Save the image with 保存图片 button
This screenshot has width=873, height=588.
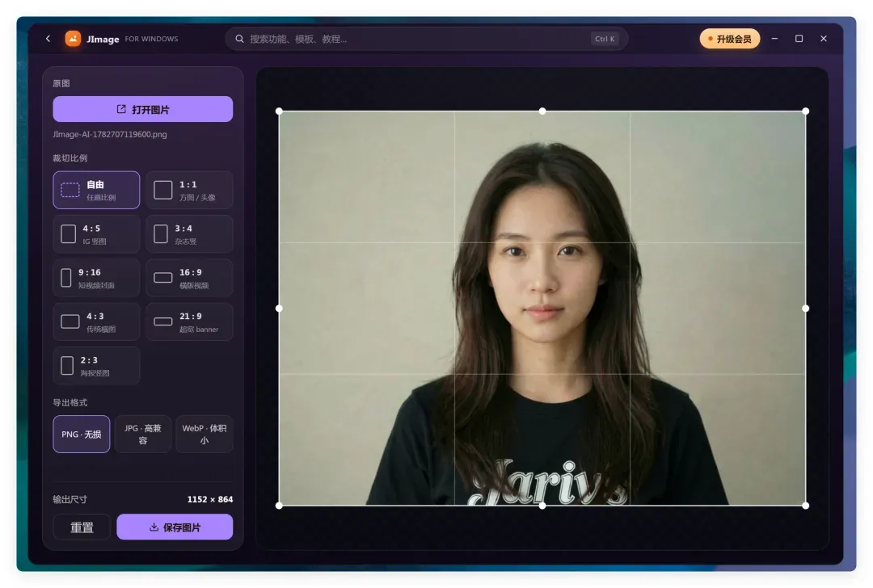click(175, 527)
